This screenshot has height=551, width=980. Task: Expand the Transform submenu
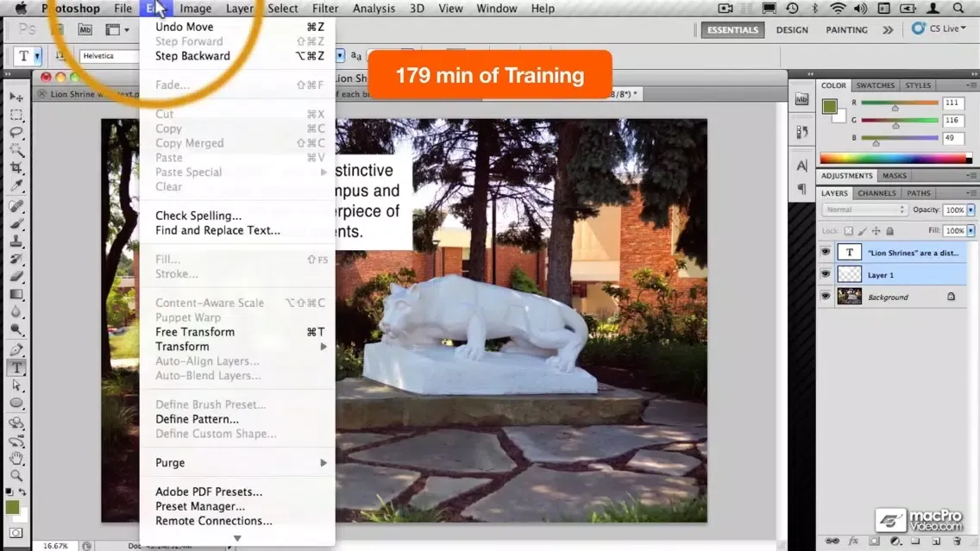[x=237, y=347]
